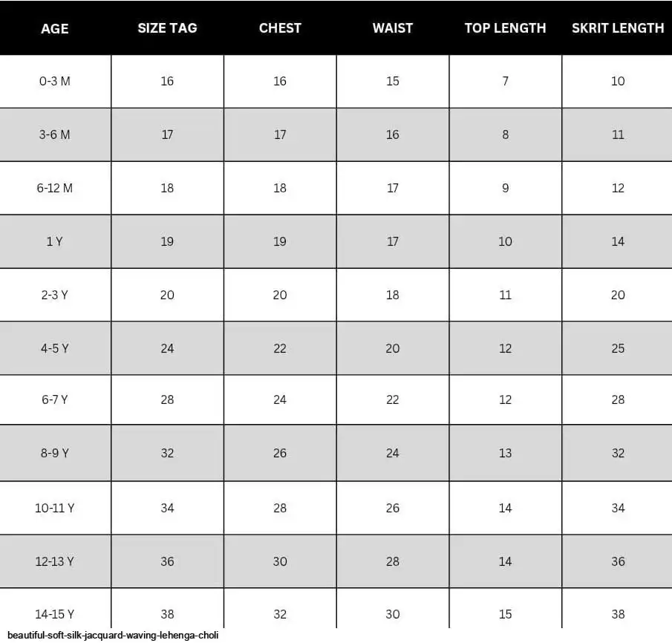Click skirt length 25 cell
Screen dimensions: 672x643
click(618, 348)
